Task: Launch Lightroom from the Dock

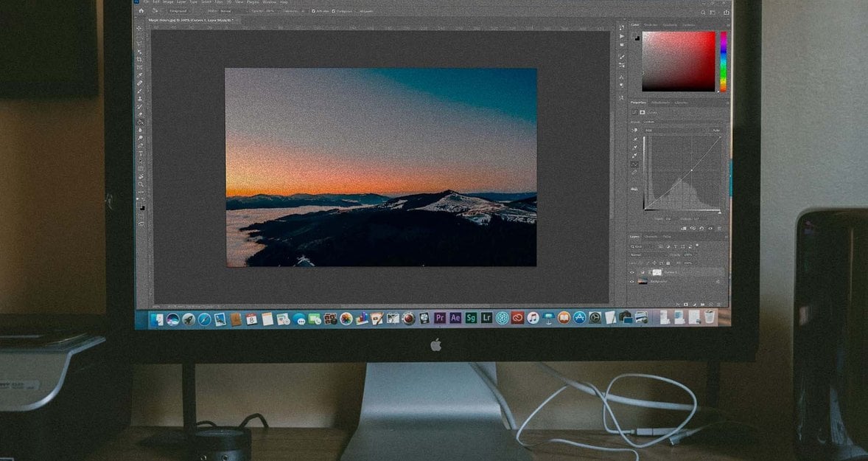Action: click(486, 318)
